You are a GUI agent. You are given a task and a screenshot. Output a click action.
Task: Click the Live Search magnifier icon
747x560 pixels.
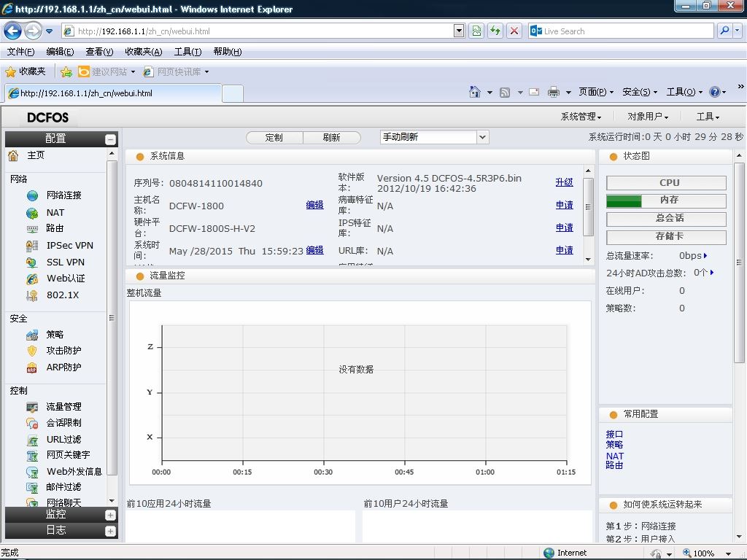(724, 31)
